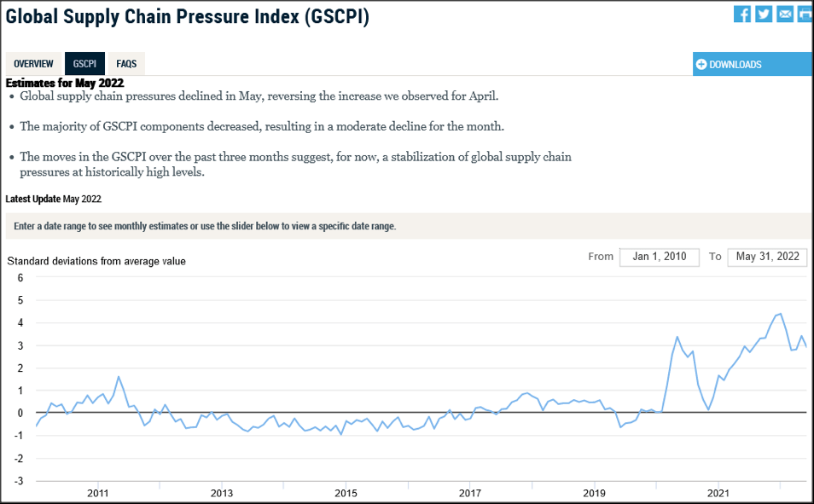The height and width of the screenshot is (504, 814).
Task: Switch to the Overview tab
Action: [33, 64]
